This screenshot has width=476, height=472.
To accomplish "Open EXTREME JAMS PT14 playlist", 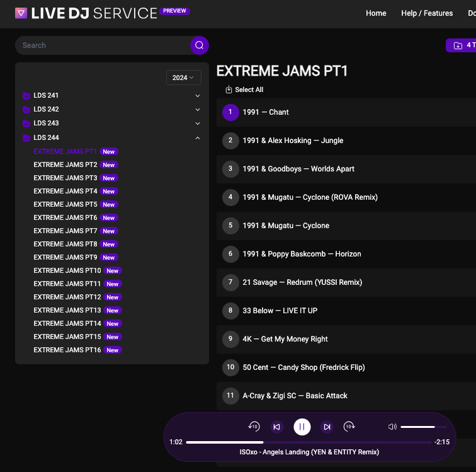I will [67, 323].
